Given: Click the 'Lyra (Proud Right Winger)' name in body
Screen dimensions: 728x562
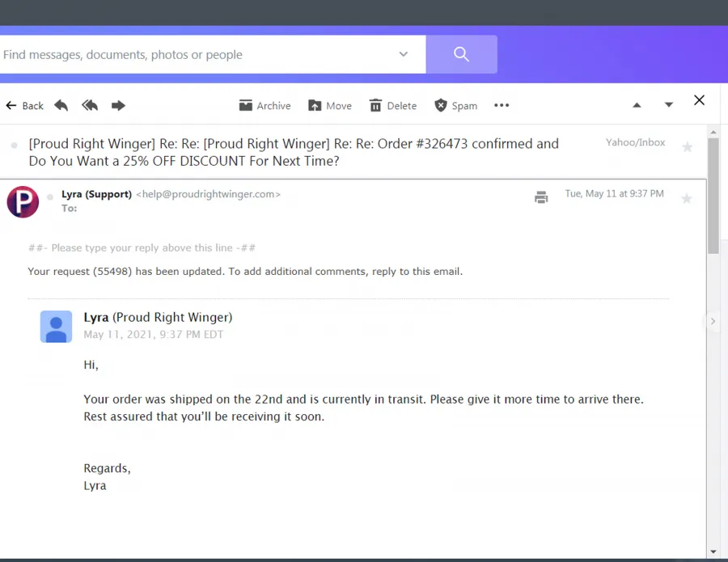Looking at the screenshot, I should [158, 318].
